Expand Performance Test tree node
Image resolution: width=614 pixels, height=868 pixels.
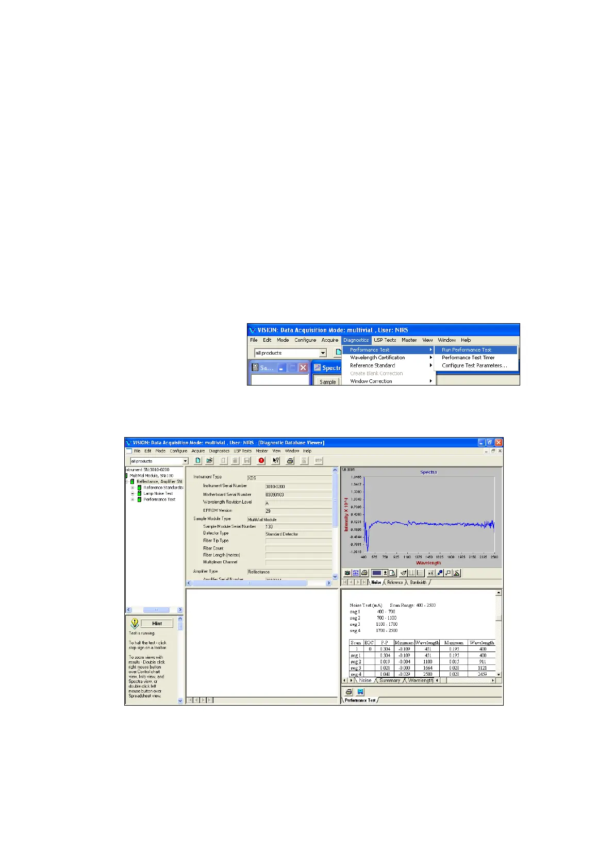pos(132,499)
